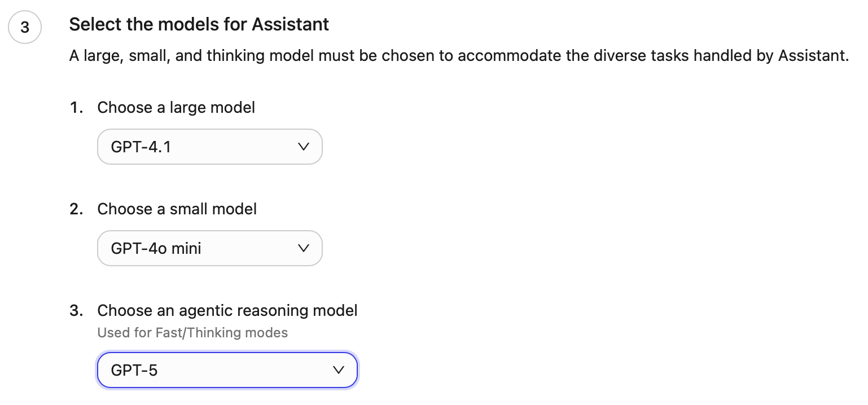This screenshot has width=868, height=405.
Task: Click the list number '3.' beside reasoning model
Action: 76,310
